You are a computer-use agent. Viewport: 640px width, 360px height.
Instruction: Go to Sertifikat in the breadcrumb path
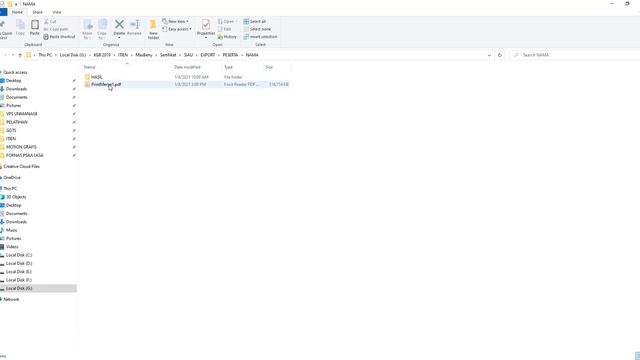(168, 55)
